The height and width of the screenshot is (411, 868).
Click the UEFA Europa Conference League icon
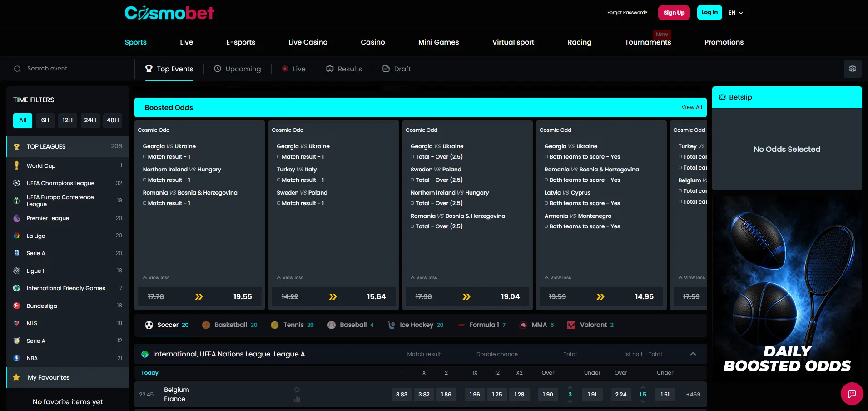17,200
